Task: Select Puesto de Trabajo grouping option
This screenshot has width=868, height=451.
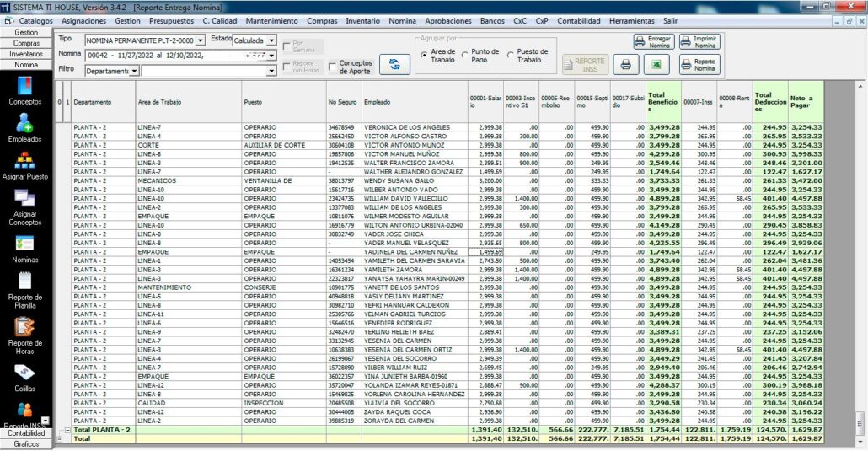Action: coord(511,56)
